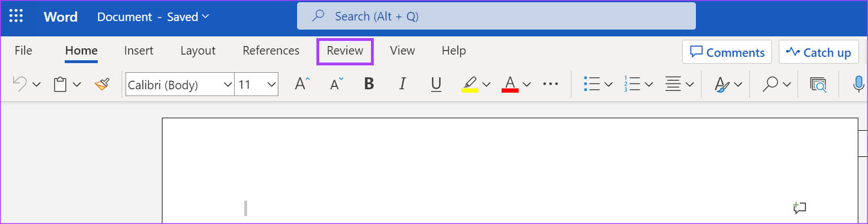Screen dimensions: 868x224
Task: Click the Catch up button
Action: (819, 52)
